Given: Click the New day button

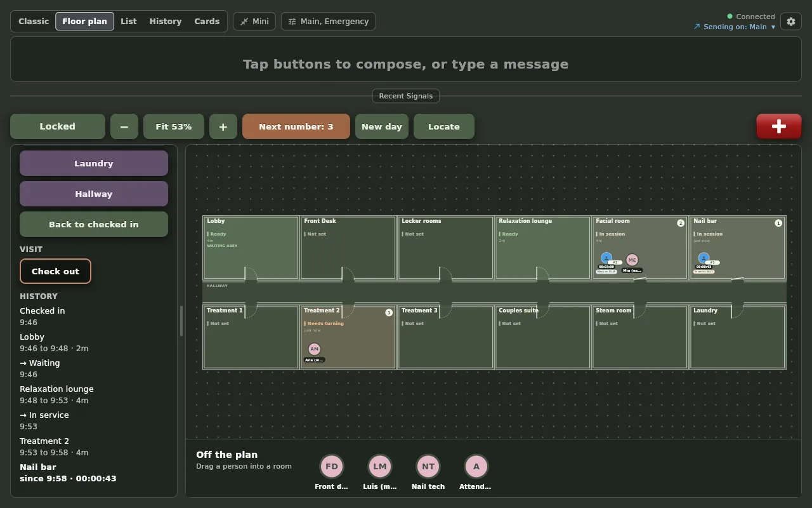Looking at the screenshot, I should pos(382,126).
